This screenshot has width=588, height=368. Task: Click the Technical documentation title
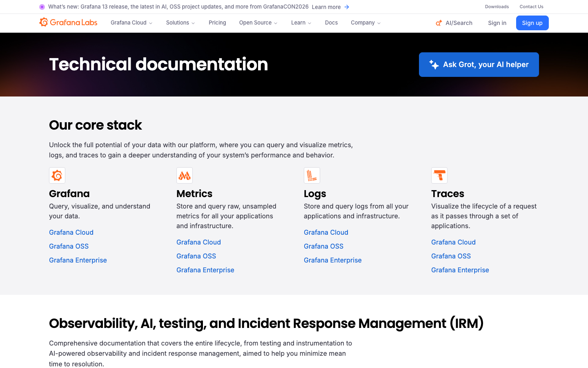pyautogui.click(x=158, y=65)
